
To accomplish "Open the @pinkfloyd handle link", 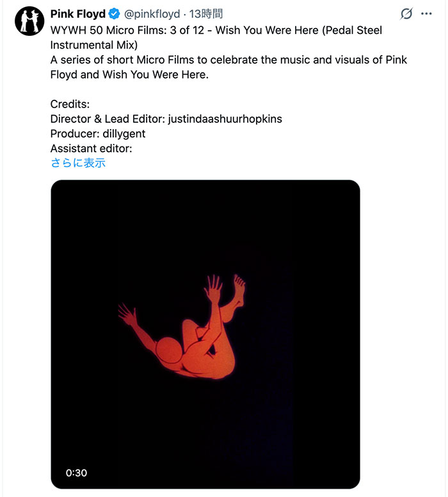I will click(152, 14).
